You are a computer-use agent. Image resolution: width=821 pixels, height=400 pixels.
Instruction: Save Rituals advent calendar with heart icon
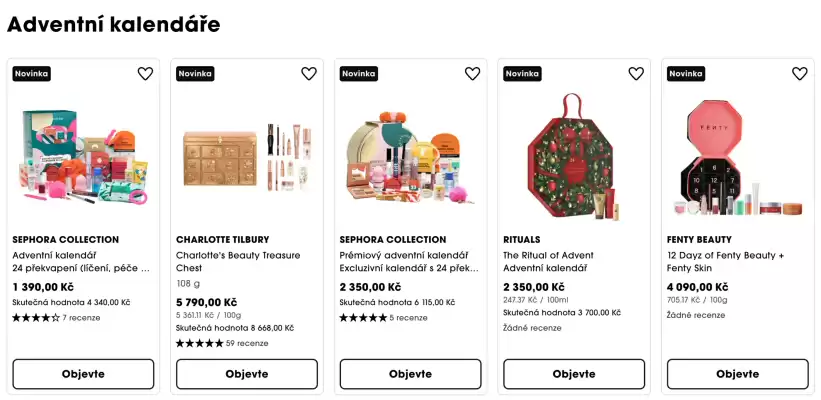point(636,74)
